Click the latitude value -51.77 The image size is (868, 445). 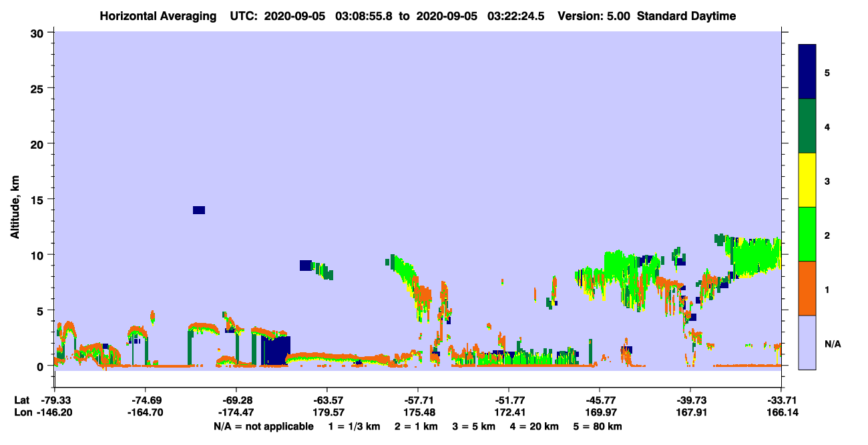tap(508, 400)
